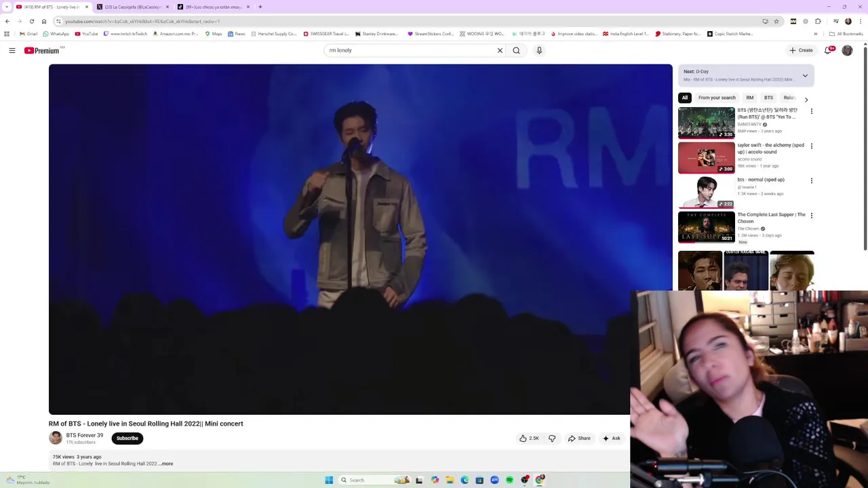Show more filter chips with right arrow
Image resolution: width=868 pixels, height=488 pixels.
[806, 99]
